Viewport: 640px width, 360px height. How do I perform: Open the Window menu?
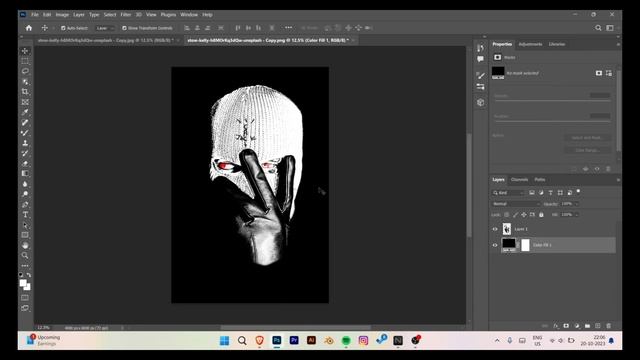(x=189, y=15)
